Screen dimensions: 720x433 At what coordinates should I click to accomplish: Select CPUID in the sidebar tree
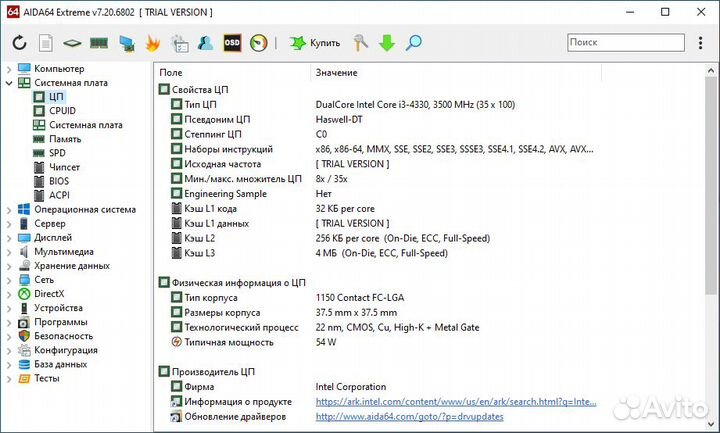62,111
